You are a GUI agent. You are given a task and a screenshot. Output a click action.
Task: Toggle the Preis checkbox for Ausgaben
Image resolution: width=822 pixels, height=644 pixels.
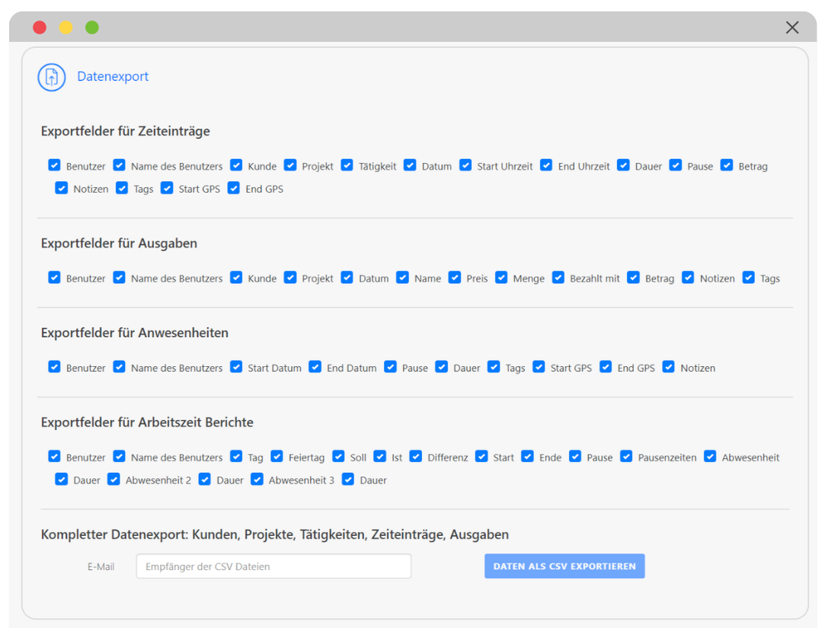[455, 278]
